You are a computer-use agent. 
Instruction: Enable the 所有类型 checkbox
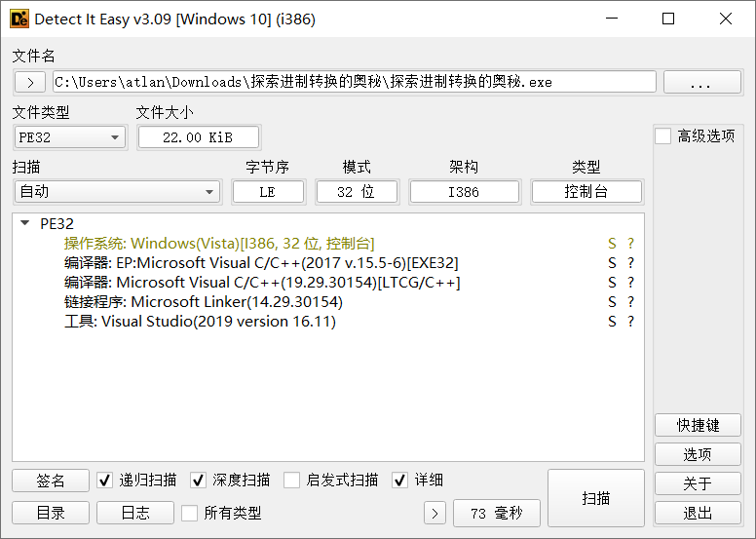tap(189, 513)
